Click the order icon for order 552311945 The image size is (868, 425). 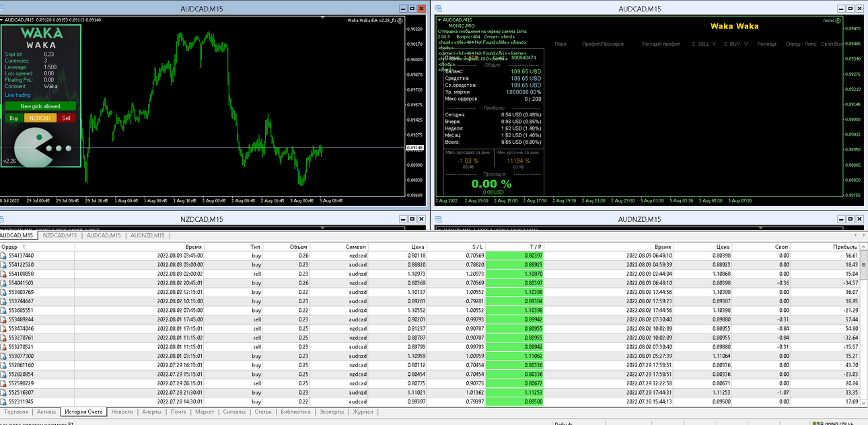coord(4,401)
